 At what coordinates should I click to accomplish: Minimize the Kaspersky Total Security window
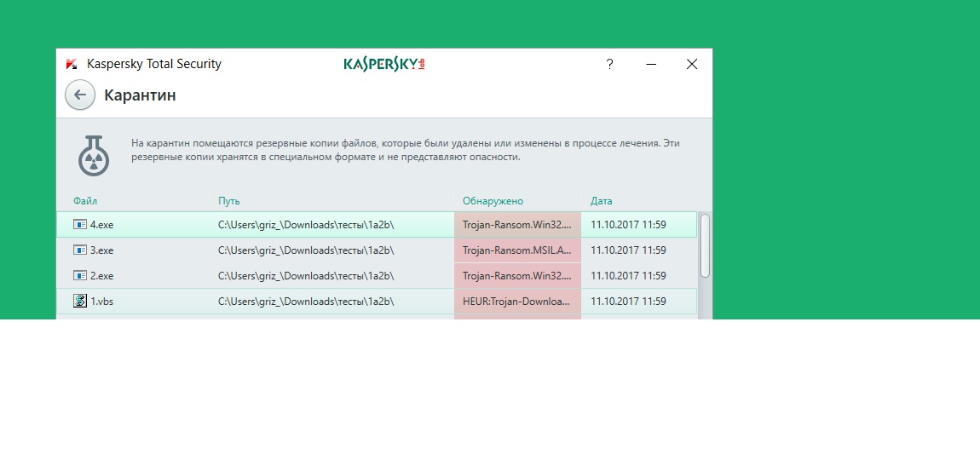point(651,64)
